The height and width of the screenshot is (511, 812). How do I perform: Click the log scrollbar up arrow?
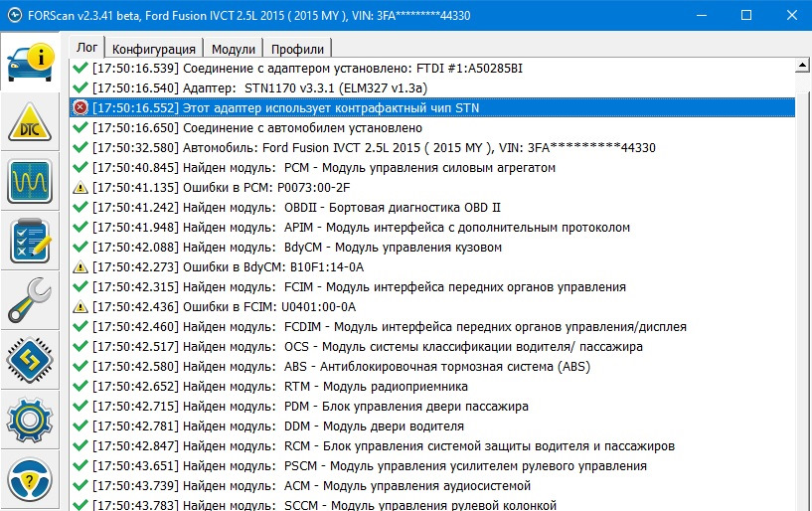802,66
